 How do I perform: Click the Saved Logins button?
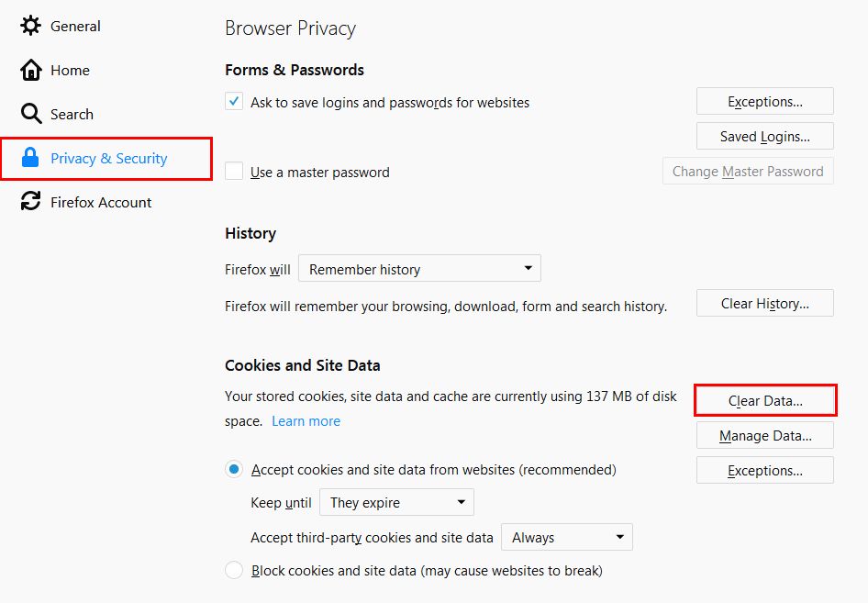coord(764,136)
